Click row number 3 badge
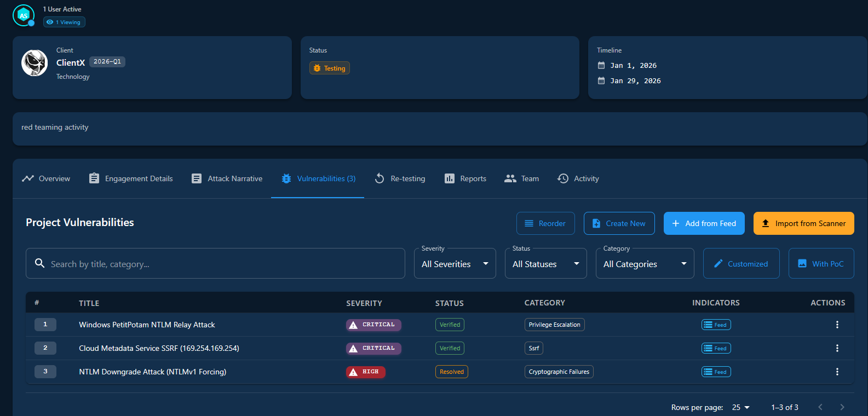The width and height of the screenshot is (868, 416). 45,372
